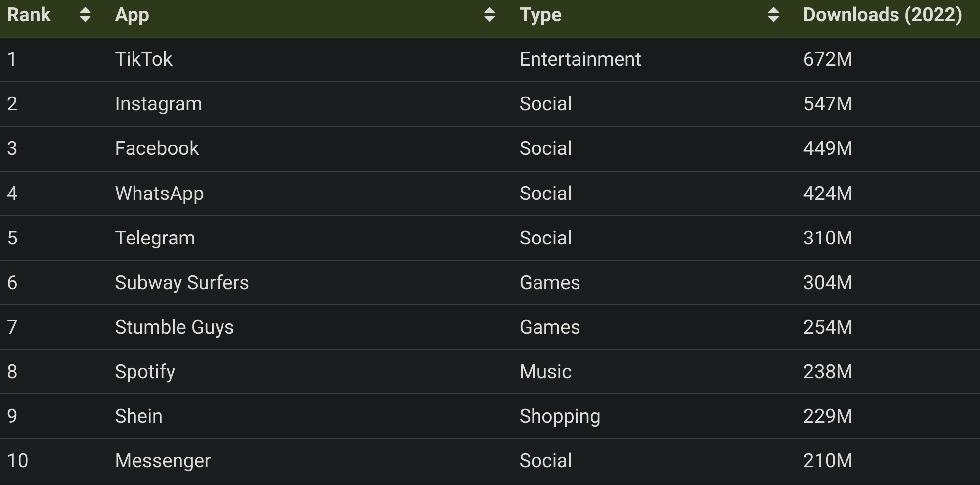Select the Spotify app cell
Screen dimensions: 980x485
pyautogui.click(x=145, y=372)
